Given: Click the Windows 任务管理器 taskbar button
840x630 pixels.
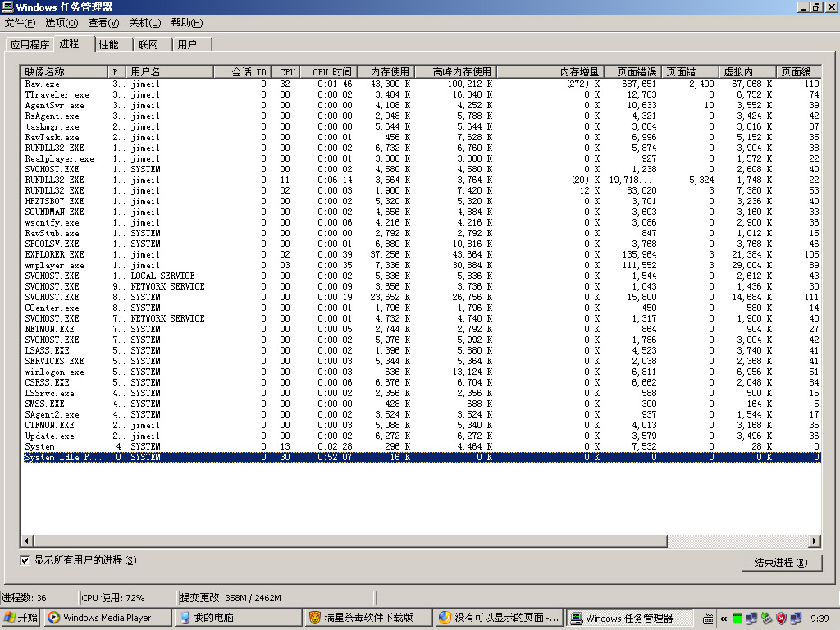Looking at the screenshot, I should pos(630,618).
